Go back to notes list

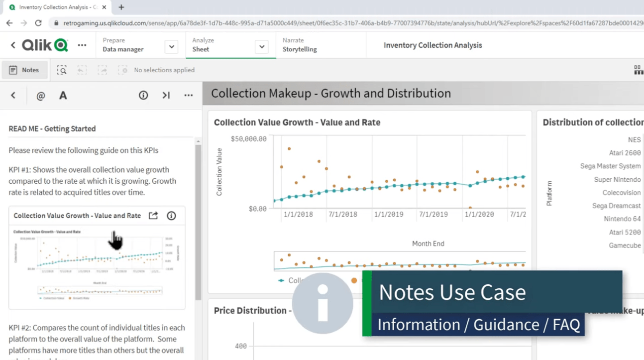coord(13,96)
